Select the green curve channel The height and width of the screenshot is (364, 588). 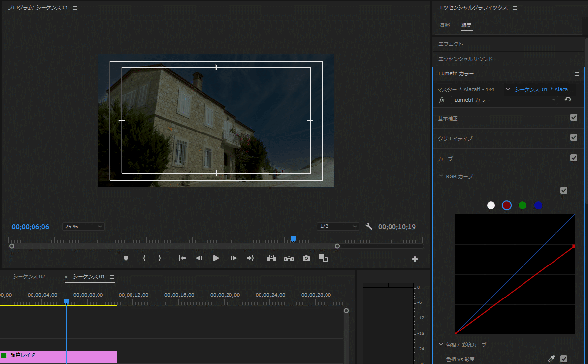(523, 205)
